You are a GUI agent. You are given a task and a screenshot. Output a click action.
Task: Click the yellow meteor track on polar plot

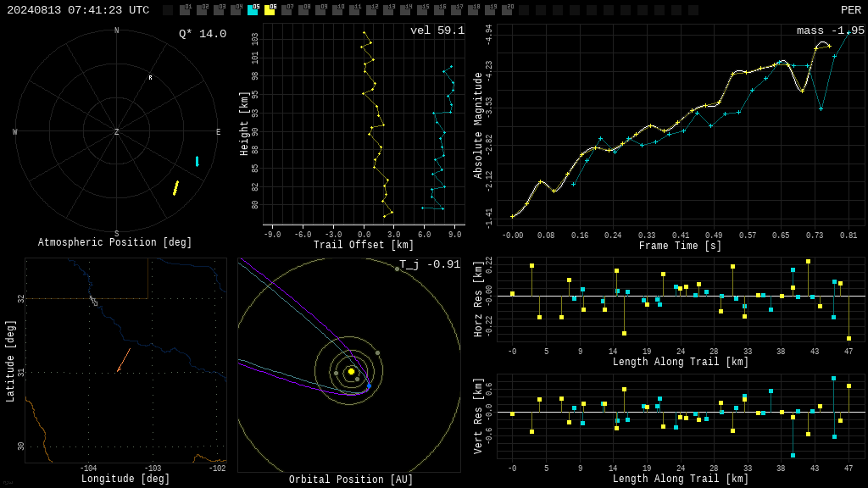[x=176, y=188]
